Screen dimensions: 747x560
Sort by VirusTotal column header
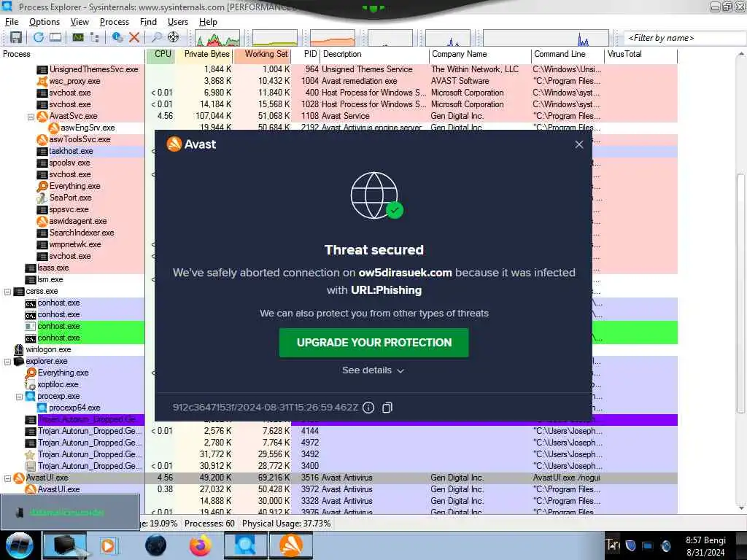[x=641, y=54]
